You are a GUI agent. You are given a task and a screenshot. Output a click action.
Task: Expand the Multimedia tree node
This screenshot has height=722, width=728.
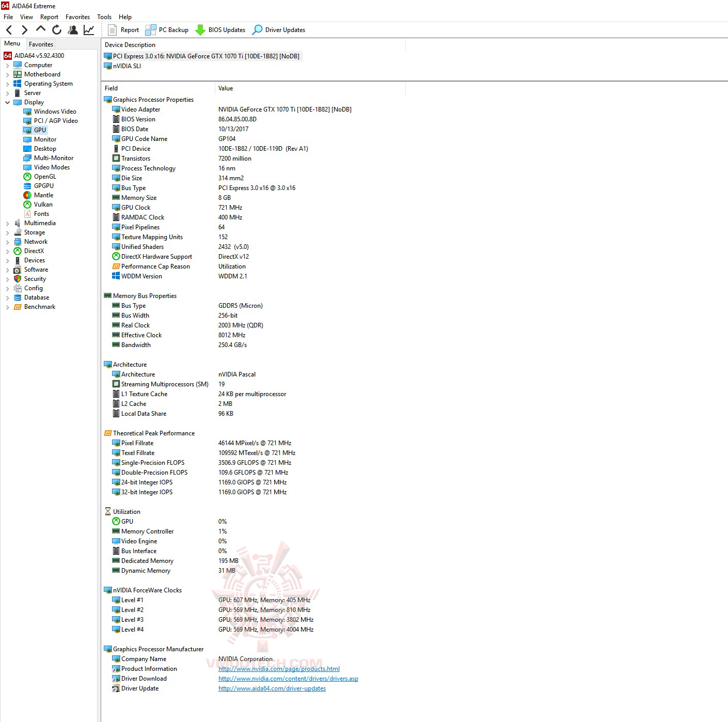[x=7, y=224]
